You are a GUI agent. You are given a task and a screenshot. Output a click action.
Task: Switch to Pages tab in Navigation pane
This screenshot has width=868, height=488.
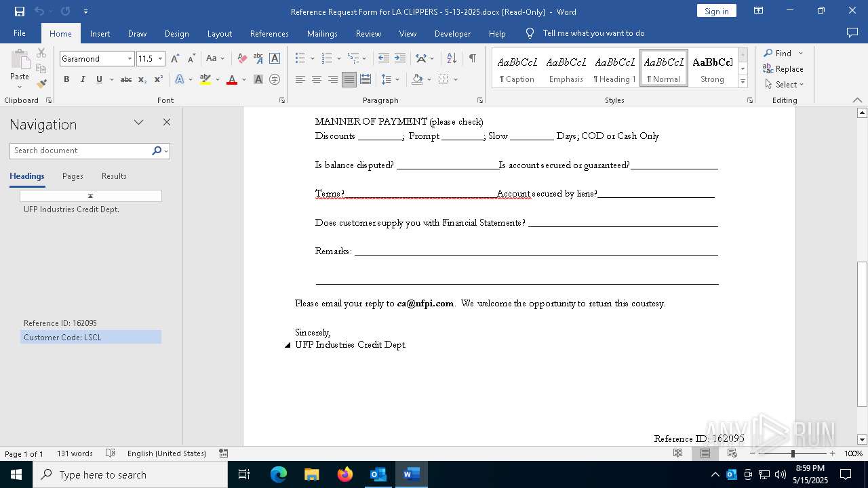point(73,176)
